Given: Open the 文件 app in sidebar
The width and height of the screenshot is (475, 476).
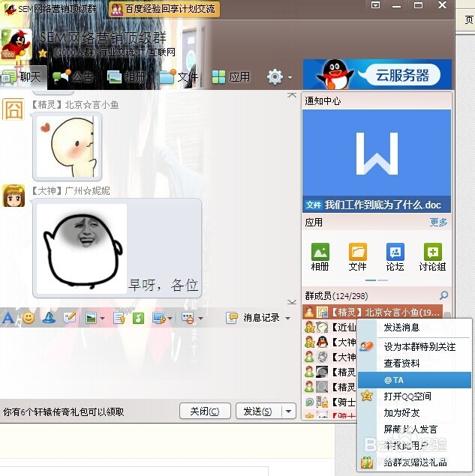Looking at the screenshot, I should click(357, 257).
